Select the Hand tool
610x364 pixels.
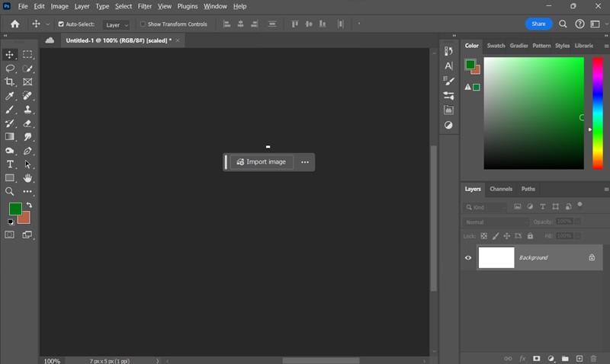pyautogui.click(x=27, y=178)
